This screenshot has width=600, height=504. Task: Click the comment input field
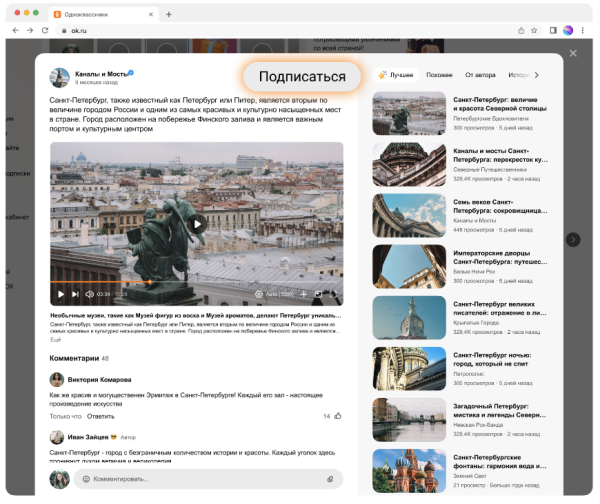(200, 479)
